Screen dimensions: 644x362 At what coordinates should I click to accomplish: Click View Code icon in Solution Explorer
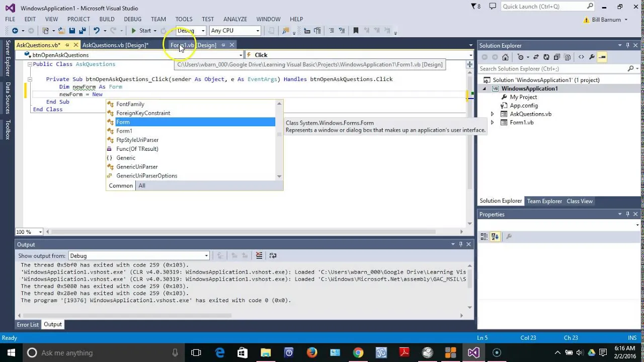coord(581,57)
